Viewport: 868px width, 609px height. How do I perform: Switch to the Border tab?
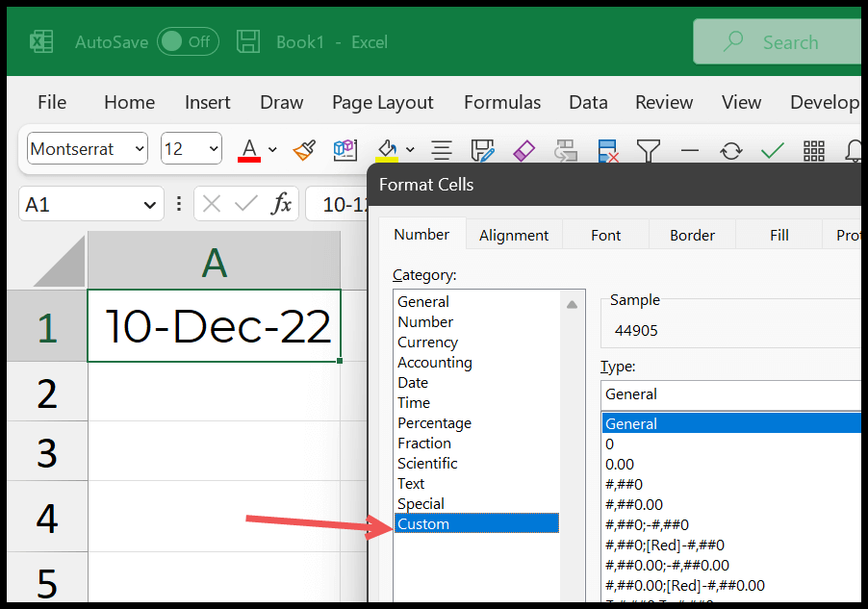(x=692, y=236)
